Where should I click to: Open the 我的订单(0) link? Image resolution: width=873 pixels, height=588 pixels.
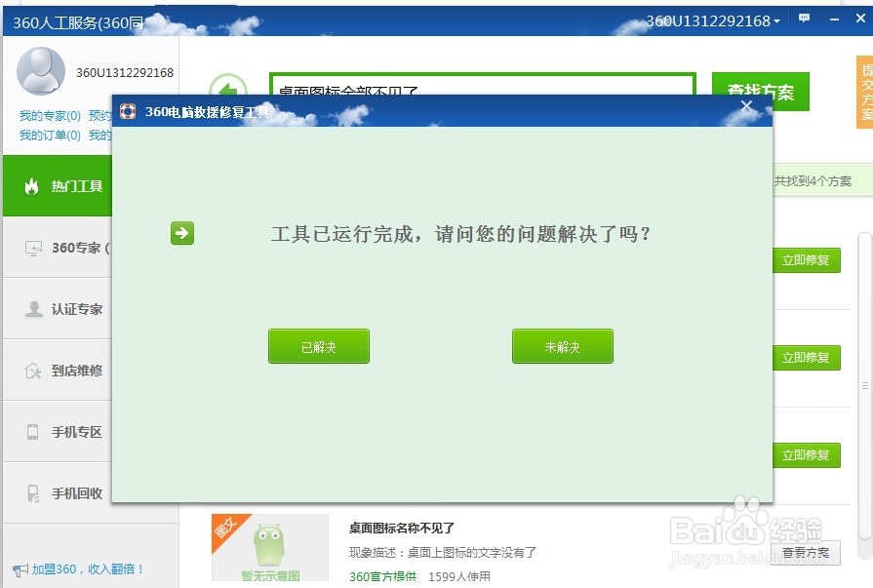(50, 136)
